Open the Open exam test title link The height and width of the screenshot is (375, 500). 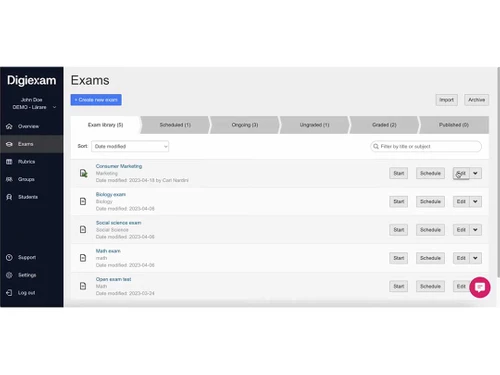click(113, 279)
